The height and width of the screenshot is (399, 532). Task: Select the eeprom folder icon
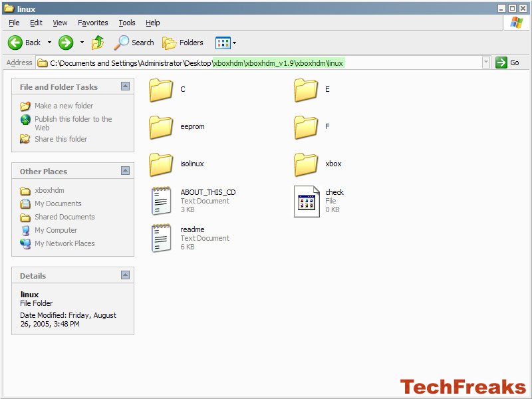tap(161, 127)
